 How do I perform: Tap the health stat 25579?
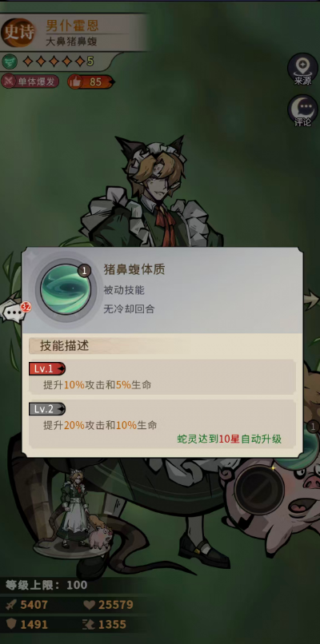(x=108, y=605)
